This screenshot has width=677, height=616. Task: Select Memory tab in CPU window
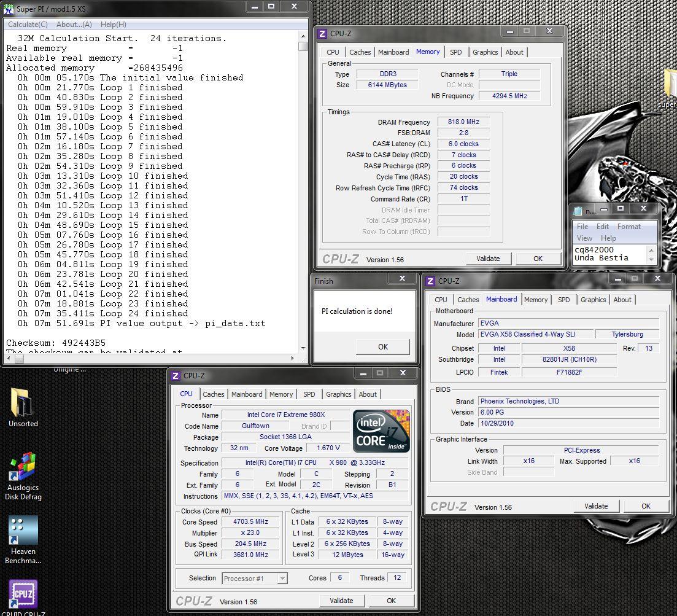point(281,394)
